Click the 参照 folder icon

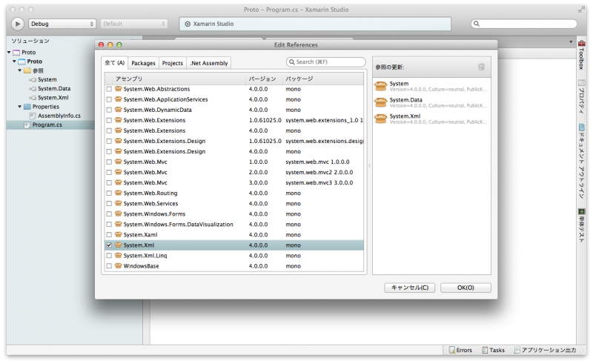(x=27, y=70)
